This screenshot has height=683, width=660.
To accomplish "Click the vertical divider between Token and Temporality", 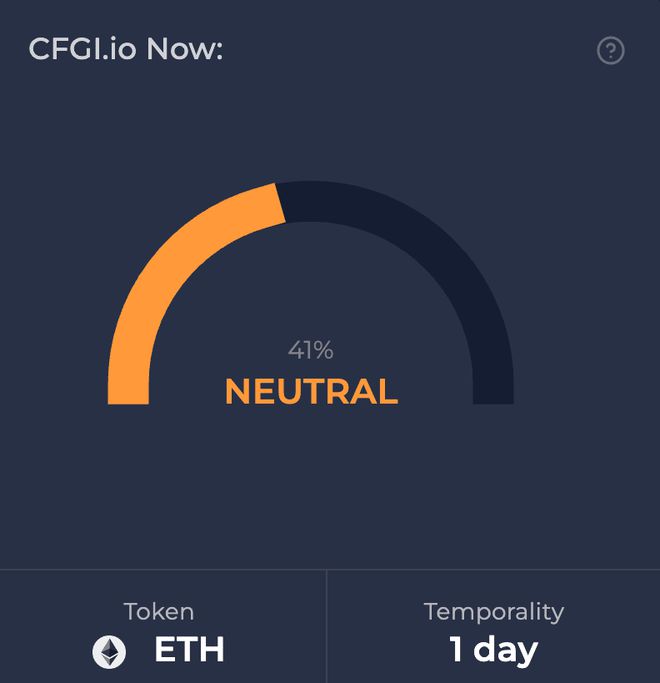I will point(326,626).
